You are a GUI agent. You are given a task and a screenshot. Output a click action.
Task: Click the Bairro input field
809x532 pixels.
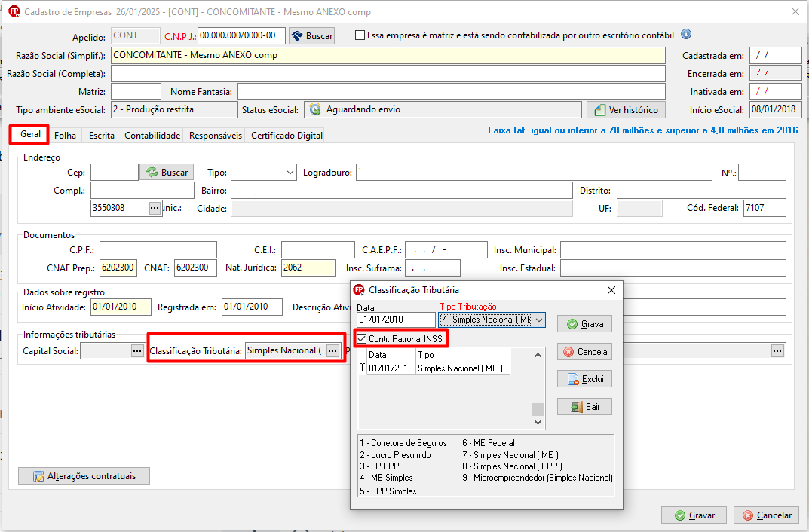pos(401,190)
